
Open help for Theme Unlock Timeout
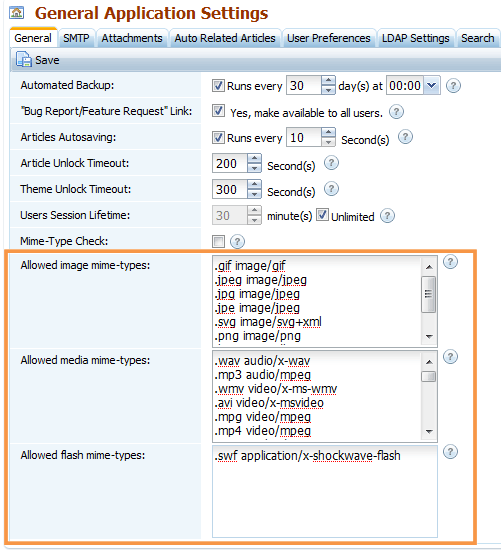331,189
